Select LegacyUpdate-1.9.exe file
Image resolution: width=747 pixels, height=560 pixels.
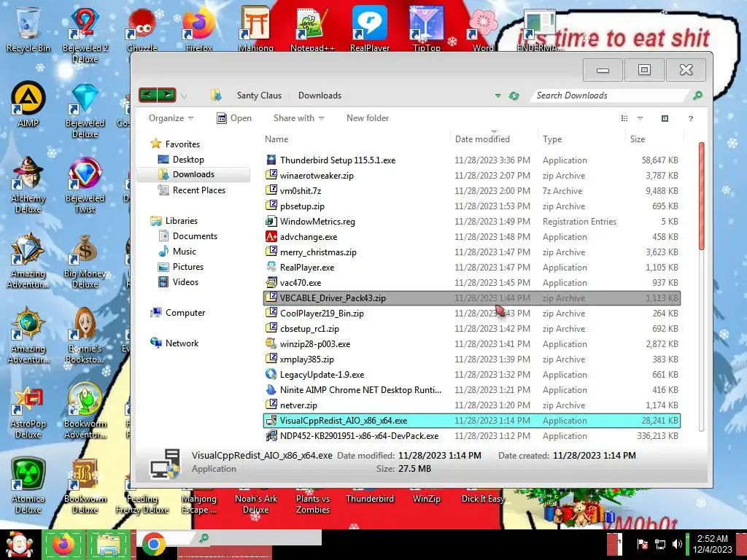[472, 375]
